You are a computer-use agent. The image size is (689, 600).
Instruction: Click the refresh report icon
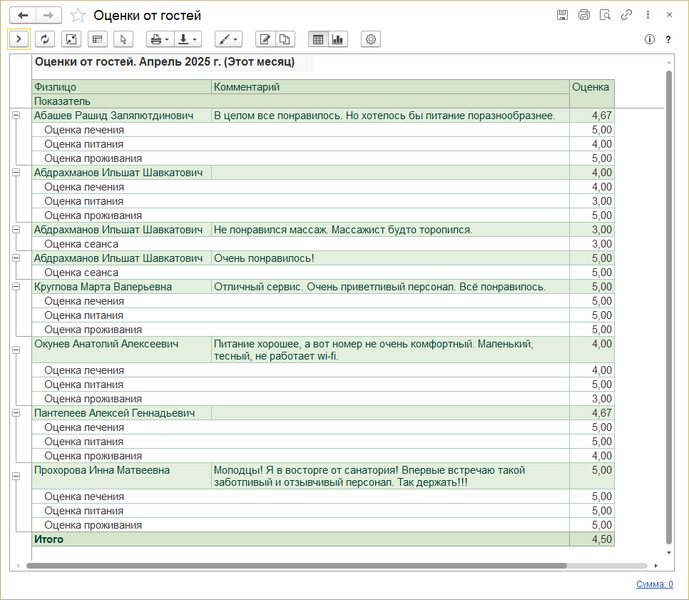tap(45, 39)
